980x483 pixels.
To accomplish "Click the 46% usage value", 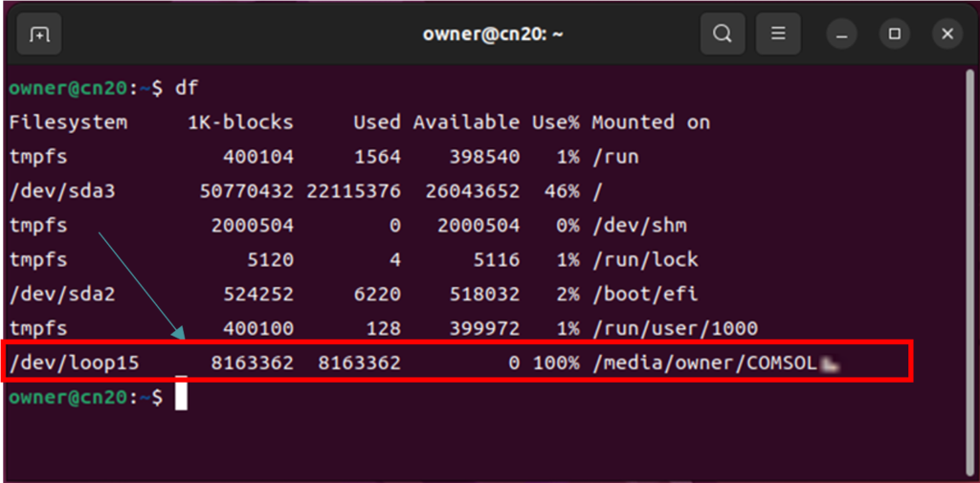I will tap(562, 191).
